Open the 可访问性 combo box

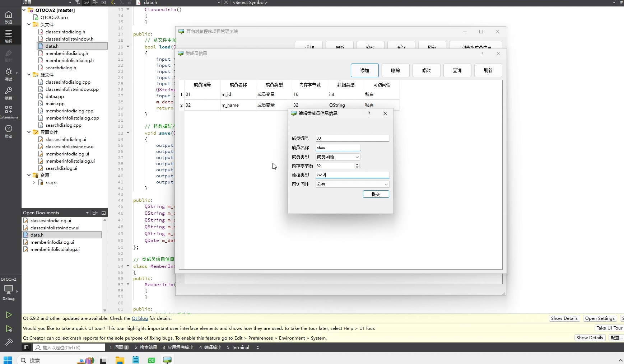(352, 184)
